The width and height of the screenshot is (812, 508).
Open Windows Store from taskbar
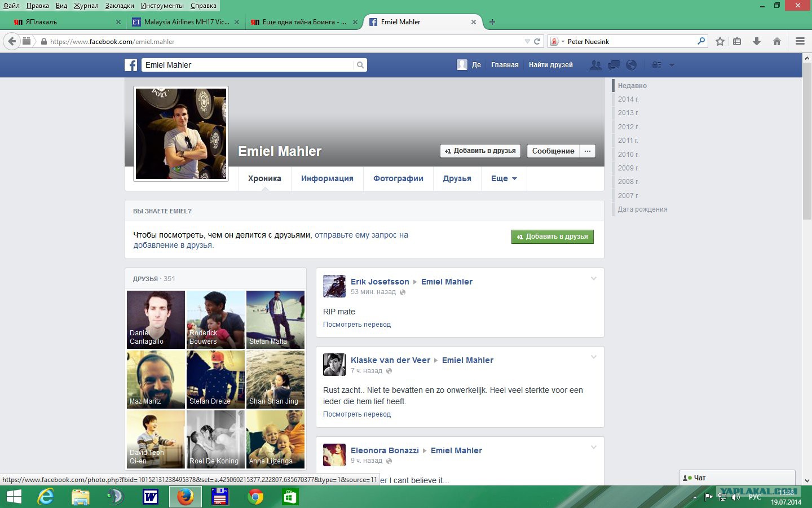click(x=290, y=497)
